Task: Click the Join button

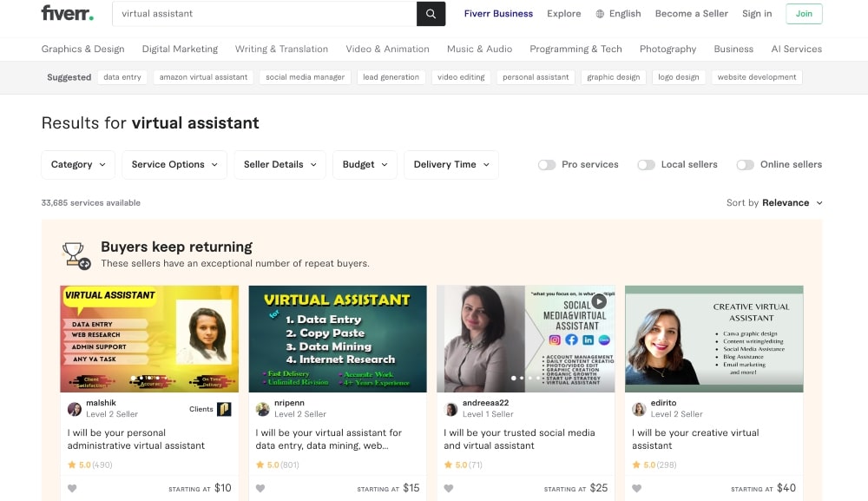Action: 804,14
